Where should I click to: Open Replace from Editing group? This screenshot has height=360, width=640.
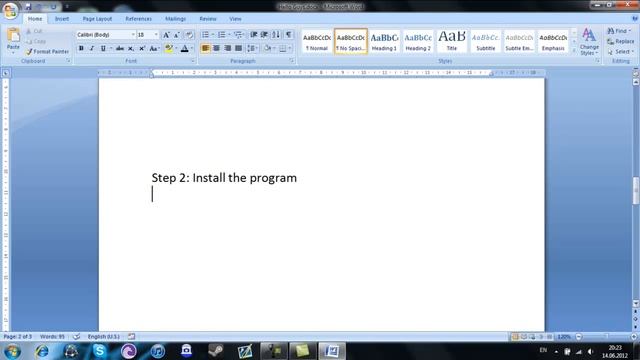click(x=620, y=41)
